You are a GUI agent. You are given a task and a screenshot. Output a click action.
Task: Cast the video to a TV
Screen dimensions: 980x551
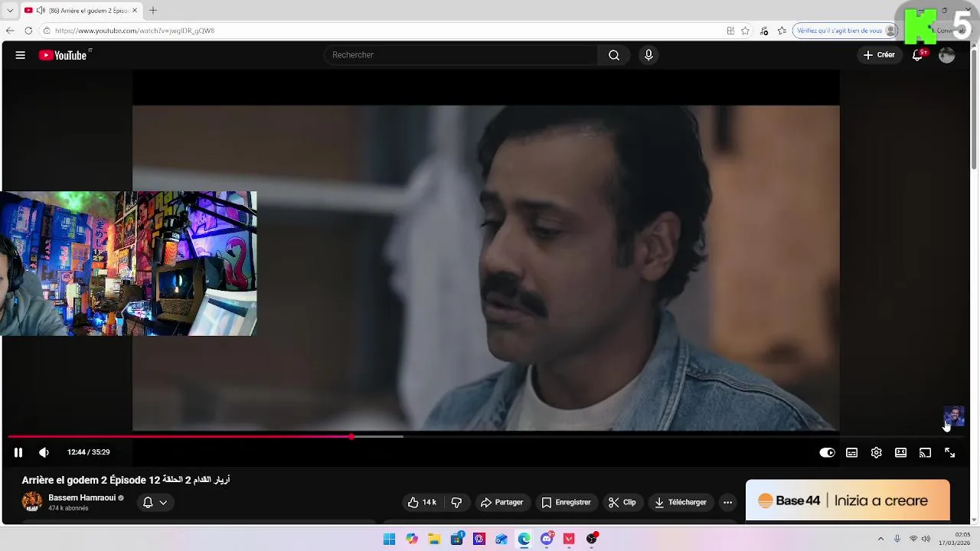(x=925, y=453)
